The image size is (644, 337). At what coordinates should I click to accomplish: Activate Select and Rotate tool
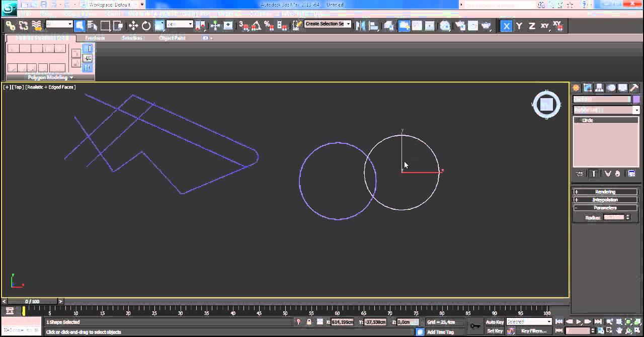(x=146, y=26)
